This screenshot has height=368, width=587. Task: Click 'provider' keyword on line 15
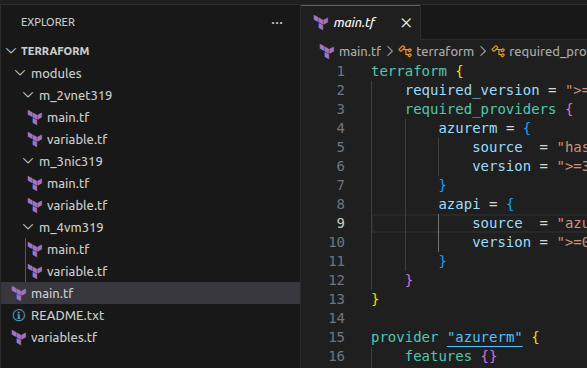(404, 338)
